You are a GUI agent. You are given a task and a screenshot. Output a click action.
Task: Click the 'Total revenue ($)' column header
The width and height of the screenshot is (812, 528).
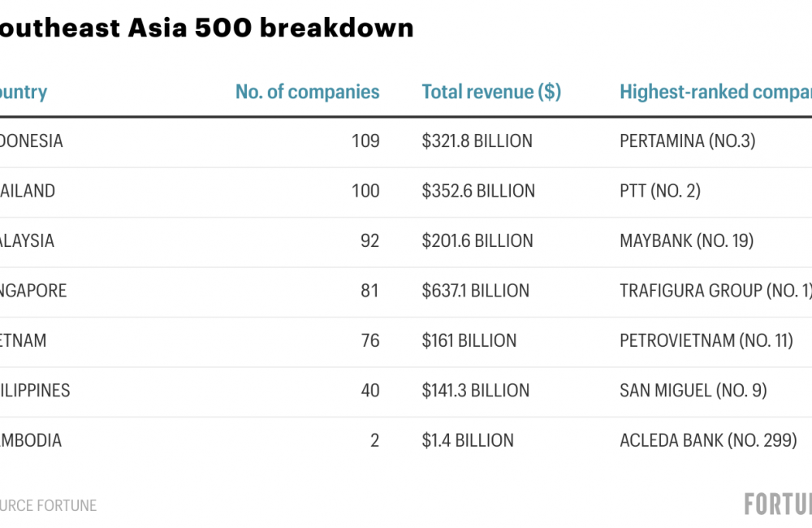[x=491, y=92]
